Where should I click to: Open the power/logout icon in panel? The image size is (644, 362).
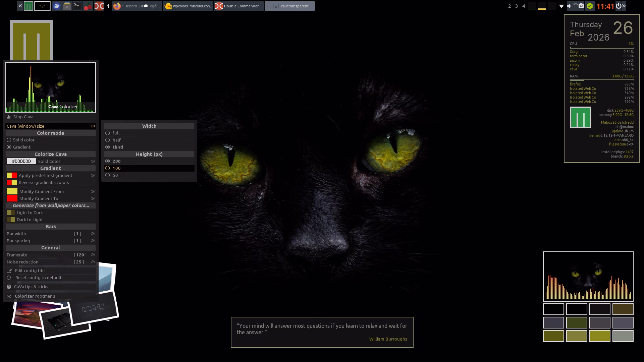(x=618, y=6)
